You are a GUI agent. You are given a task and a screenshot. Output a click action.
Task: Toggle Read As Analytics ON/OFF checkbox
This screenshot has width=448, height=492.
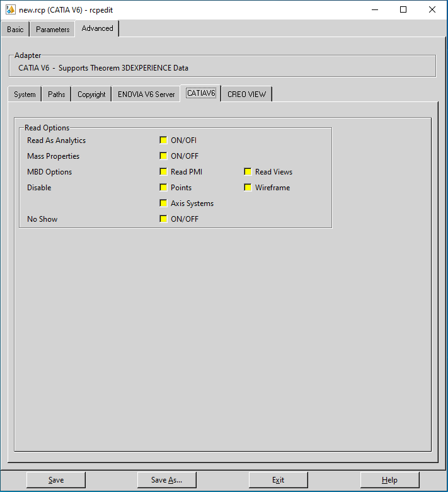click(x=163, y=140)
